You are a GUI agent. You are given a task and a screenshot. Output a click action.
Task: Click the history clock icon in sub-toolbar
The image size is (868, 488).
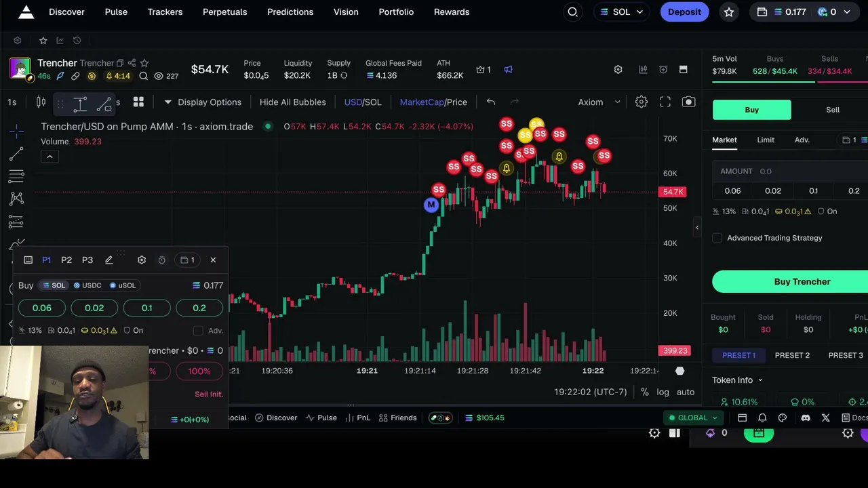77,41
